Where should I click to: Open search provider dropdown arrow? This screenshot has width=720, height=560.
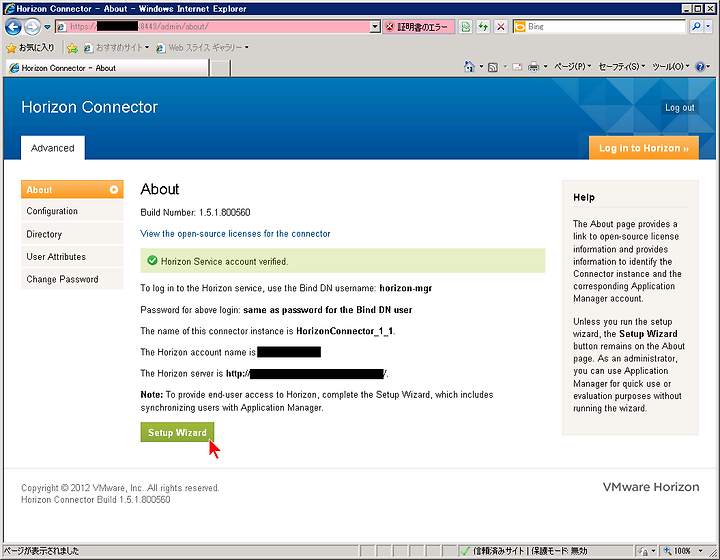click(x=708, y=27)
